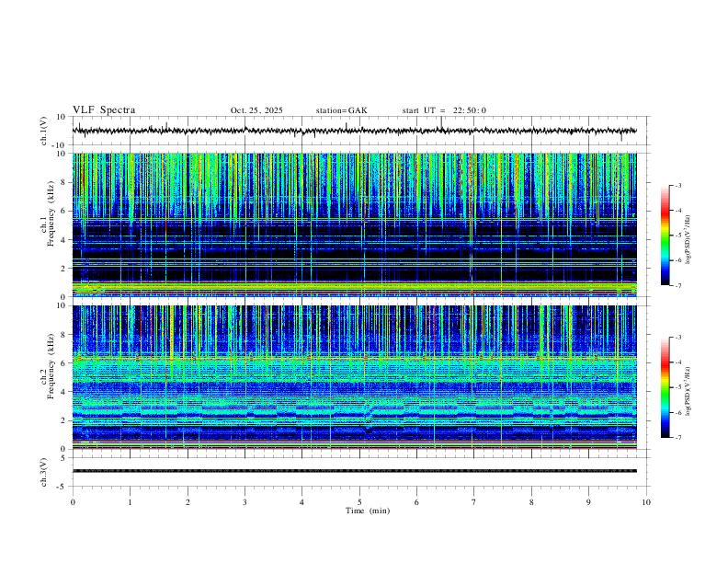Click the 5 minute tick on time axis
The width and height of the screenshot is (728, 563).
click(x=359, y=502)
